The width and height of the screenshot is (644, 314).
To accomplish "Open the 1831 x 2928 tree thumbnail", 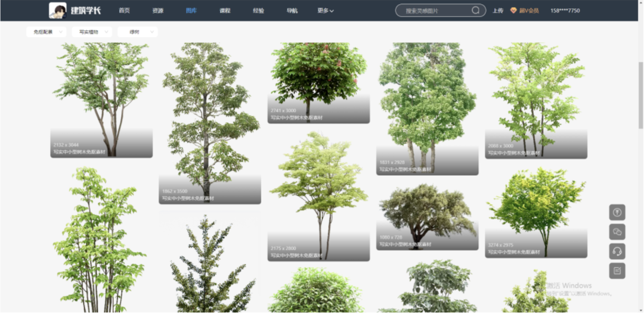I will pyautogui.click(x=427, y=109).
